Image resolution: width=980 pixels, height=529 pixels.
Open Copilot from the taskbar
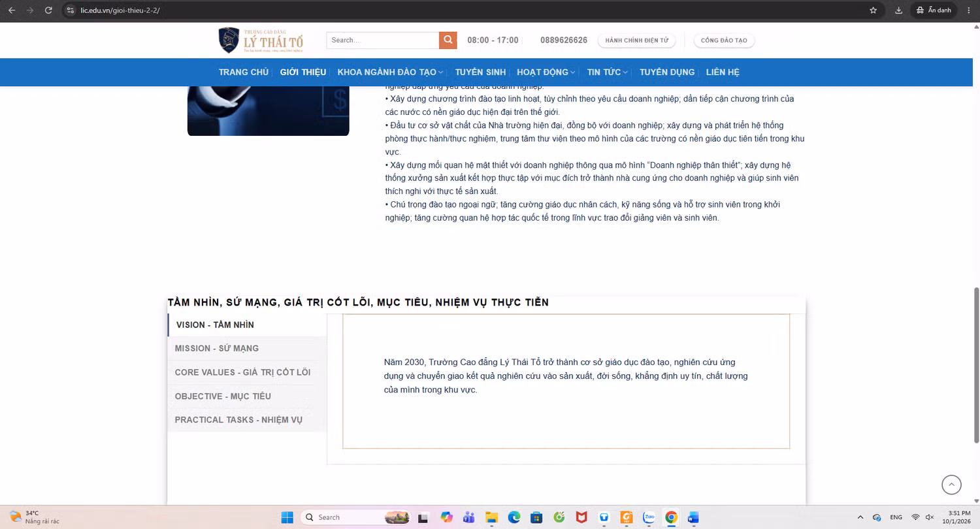pos(447,517)
